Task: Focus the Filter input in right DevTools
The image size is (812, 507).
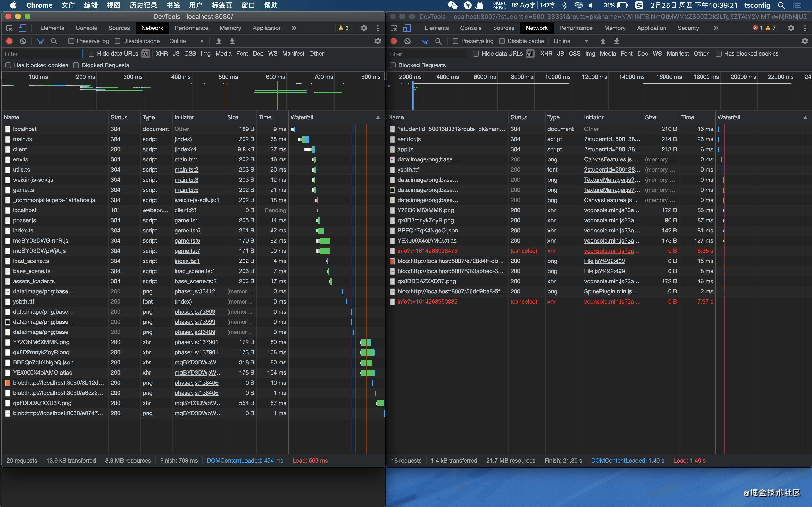Action: tap(427, 54)
